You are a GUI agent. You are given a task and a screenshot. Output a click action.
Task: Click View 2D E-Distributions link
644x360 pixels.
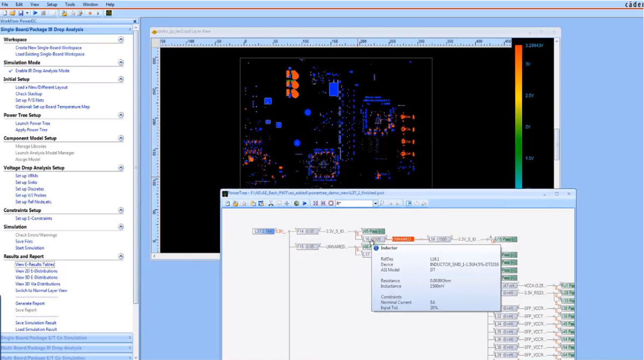(x=37, y=271)
